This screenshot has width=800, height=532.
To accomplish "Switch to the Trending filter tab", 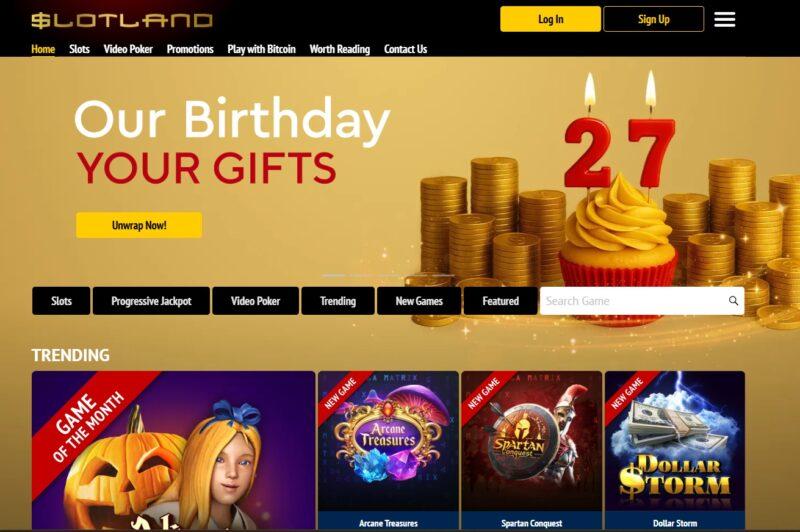I will pyautogui.click(x=338, y=301).
